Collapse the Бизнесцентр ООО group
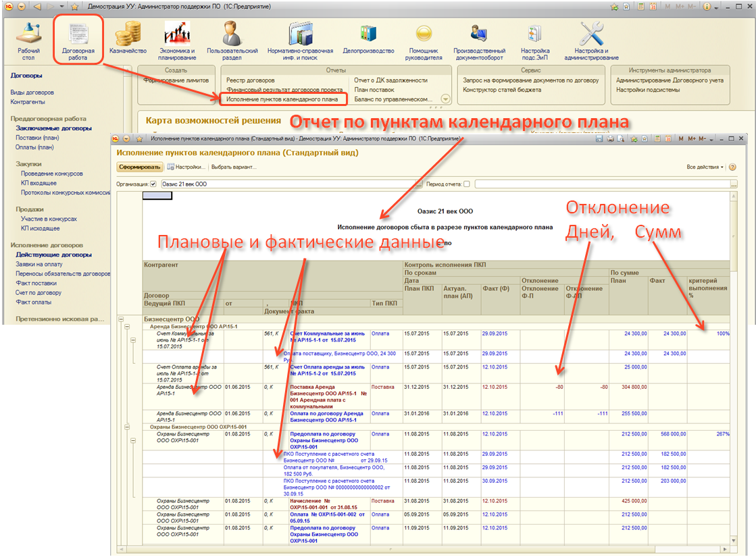 [121, 318]
